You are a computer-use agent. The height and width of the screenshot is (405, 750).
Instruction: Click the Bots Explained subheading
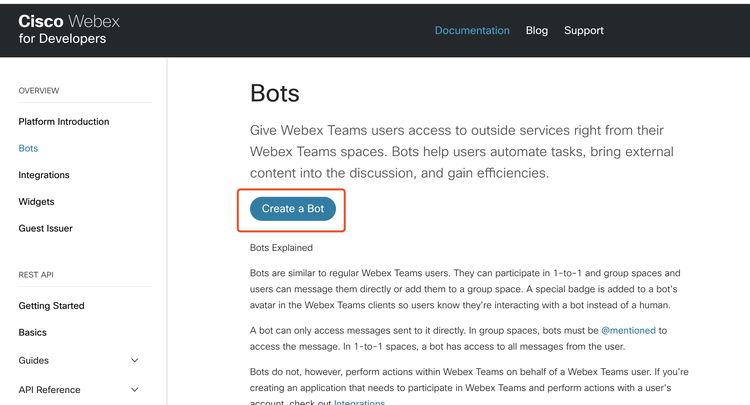(x=281, y=248)
